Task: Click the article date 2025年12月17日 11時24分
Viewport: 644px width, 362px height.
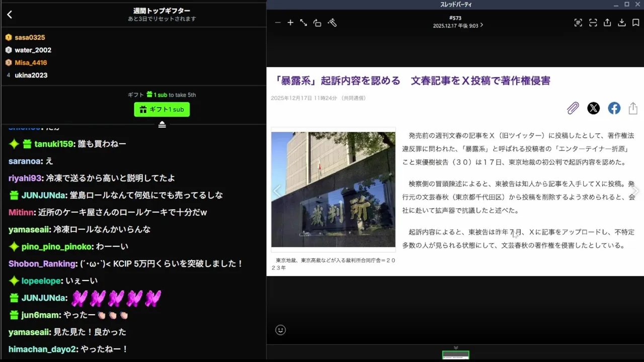Action: [303, 98]
